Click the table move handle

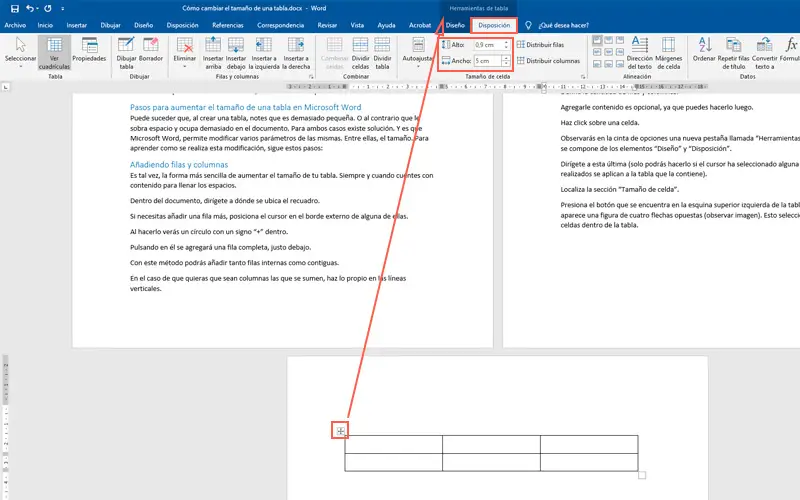[341, 431]
